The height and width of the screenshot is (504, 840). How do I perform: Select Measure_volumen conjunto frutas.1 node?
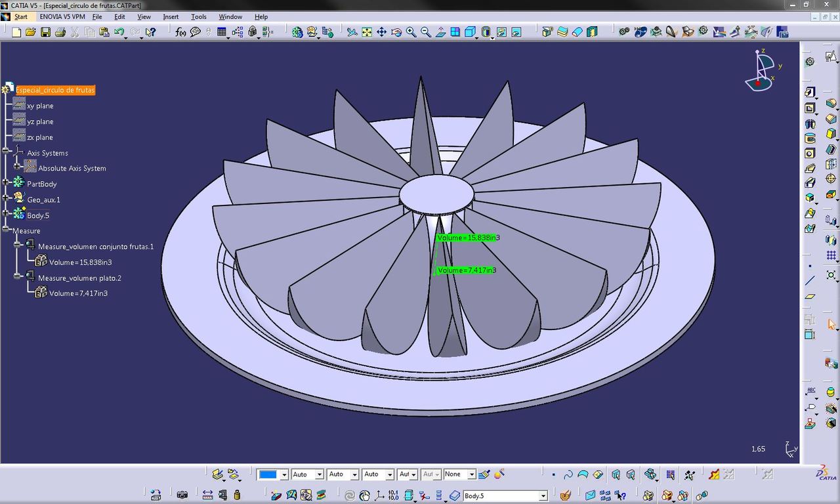96,247
